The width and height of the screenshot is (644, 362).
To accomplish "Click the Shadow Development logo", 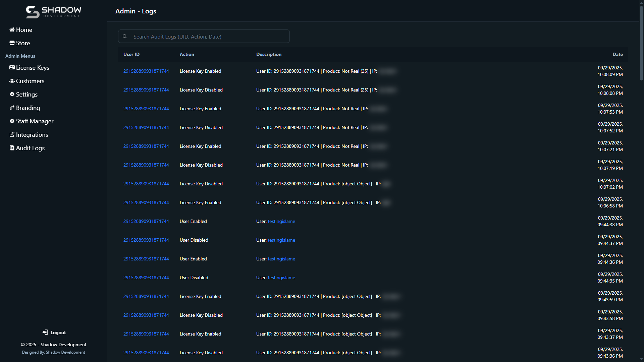I will click(54, 12).
